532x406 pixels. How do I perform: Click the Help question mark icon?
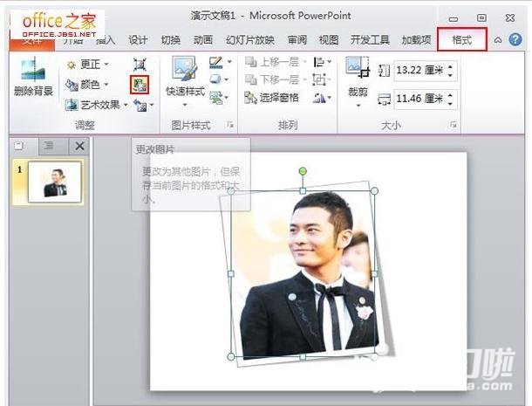click(515, 39)
